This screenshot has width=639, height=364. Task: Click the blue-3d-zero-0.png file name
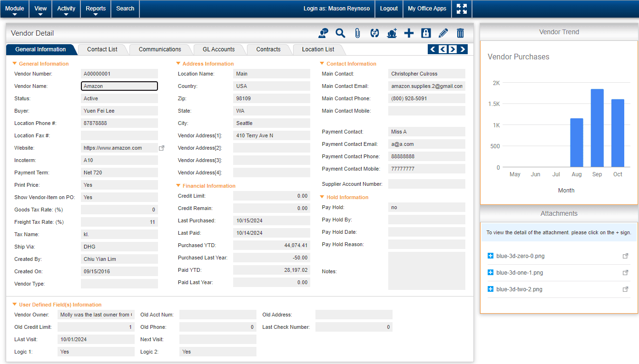520,256
